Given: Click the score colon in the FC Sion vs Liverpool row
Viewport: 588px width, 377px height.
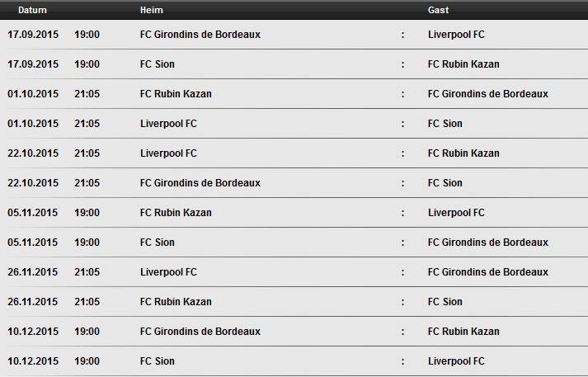Looking at the screenshot, I should [402, 361].
